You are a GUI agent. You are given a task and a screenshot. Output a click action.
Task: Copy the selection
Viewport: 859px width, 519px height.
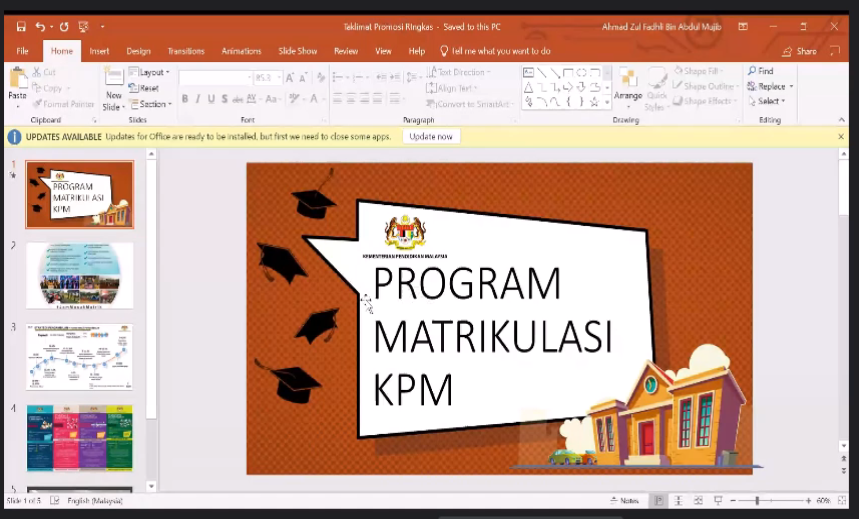pos(48,88)
